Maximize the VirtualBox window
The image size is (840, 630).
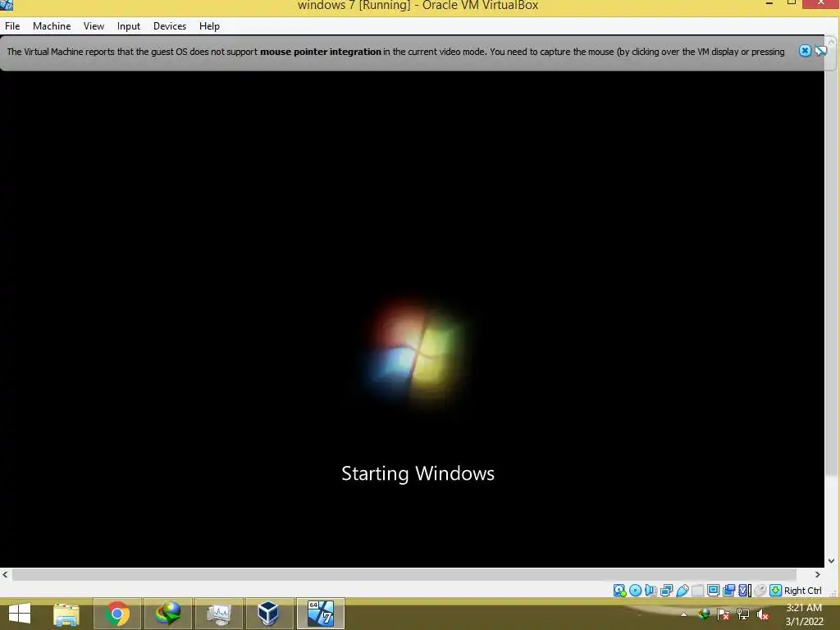pos(792,3)
